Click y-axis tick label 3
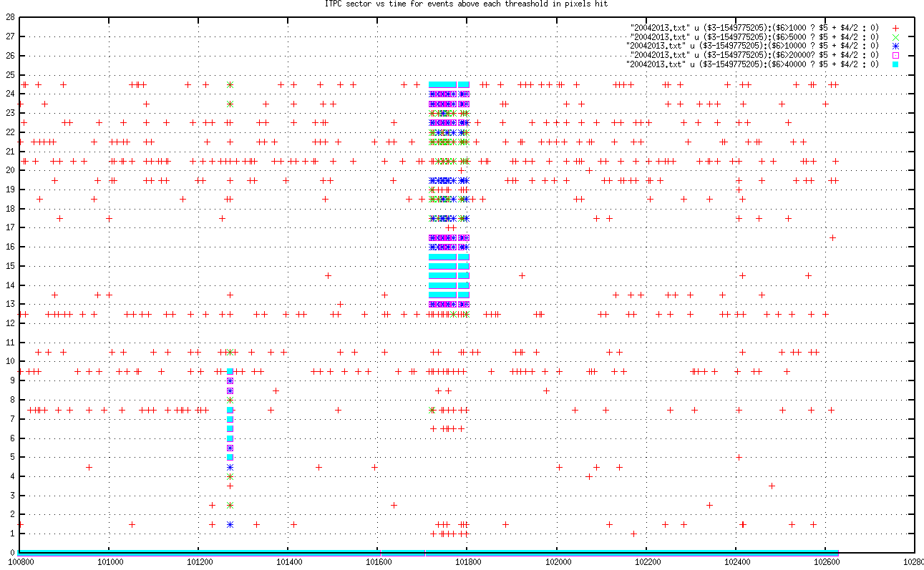Screen dimensions: 924x570 12,496
